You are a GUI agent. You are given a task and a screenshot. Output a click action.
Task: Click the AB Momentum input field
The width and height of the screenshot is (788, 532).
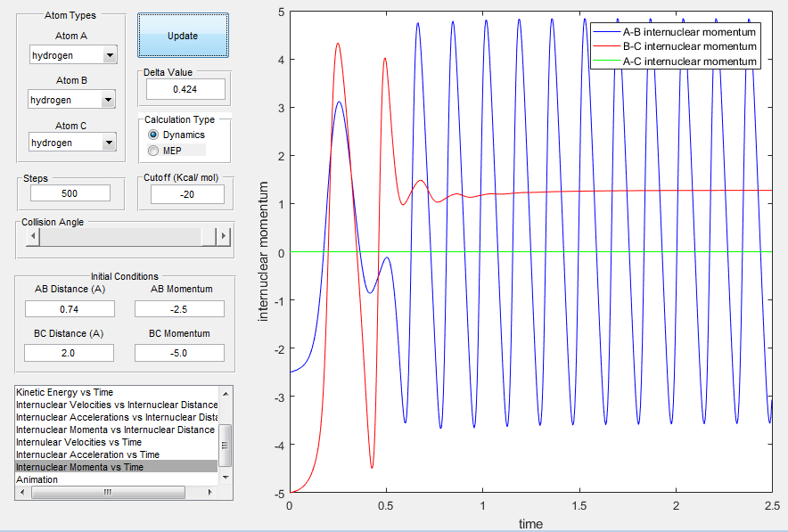coord(179,309)
